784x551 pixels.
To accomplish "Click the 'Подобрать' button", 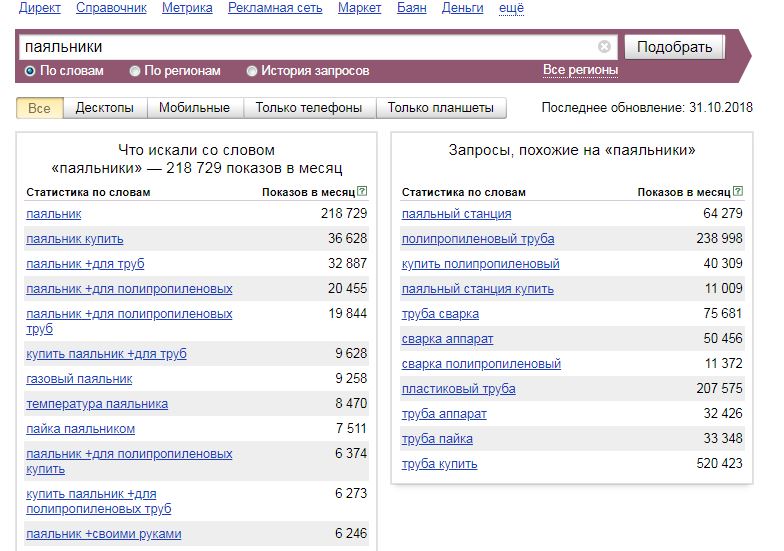I will (674, 47).
